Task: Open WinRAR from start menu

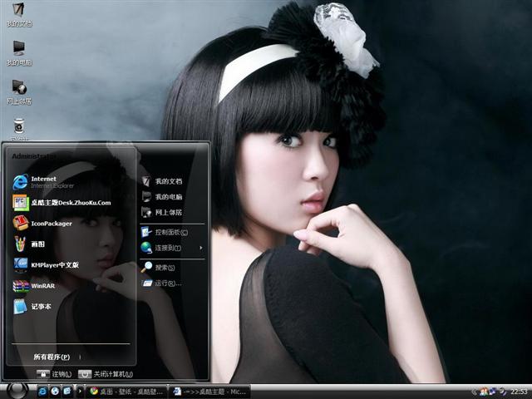Action: coord(34,286)
